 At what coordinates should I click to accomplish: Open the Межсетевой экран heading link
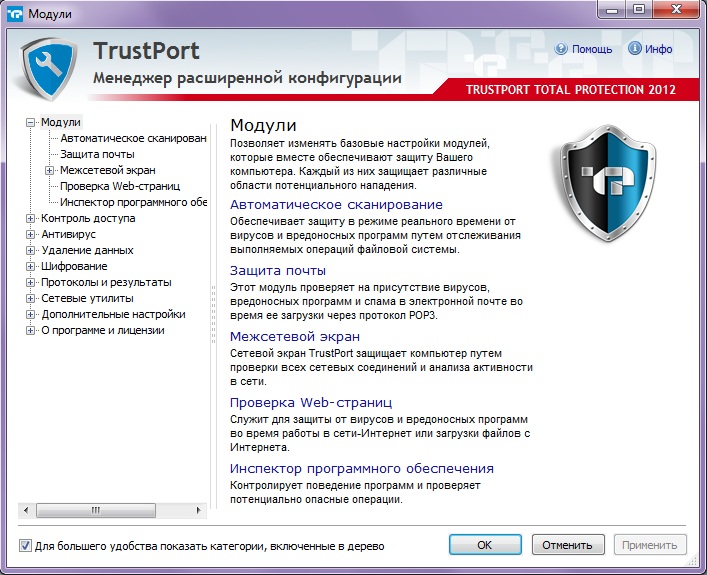(x=295, y=336)
